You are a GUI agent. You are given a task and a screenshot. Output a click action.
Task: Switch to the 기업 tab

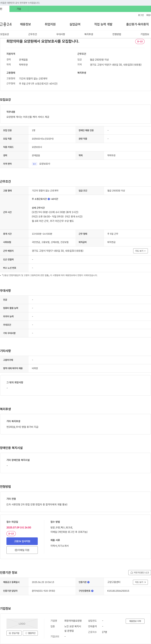click(x=19, y=9)
